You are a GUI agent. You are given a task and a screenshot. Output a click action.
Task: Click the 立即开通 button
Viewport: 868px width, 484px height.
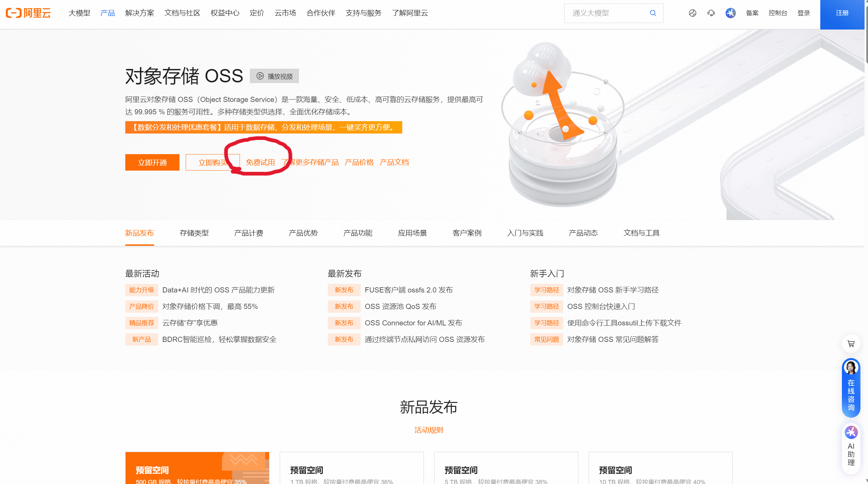click(x=152, y=162)
